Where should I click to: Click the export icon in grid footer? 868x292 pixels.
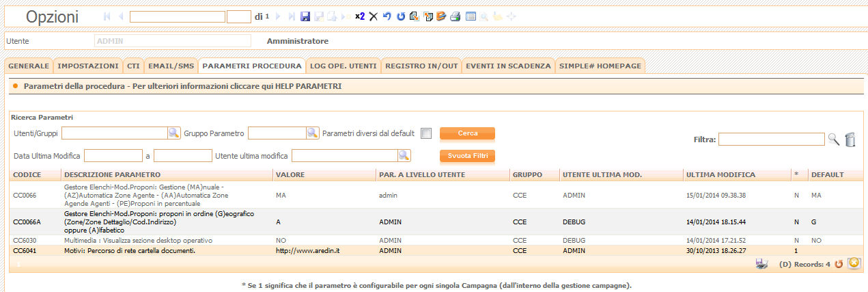pos(762,264)
